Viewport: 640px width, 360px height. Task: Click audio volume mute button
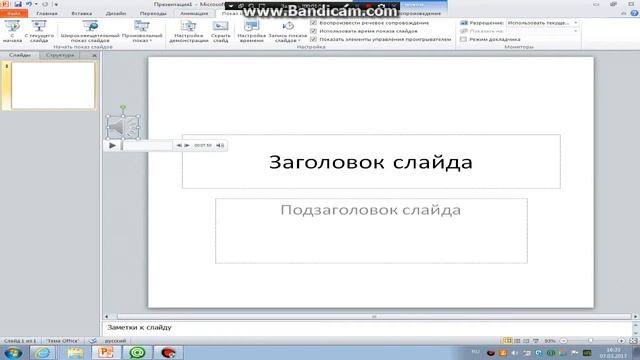[x=220, y=145]
